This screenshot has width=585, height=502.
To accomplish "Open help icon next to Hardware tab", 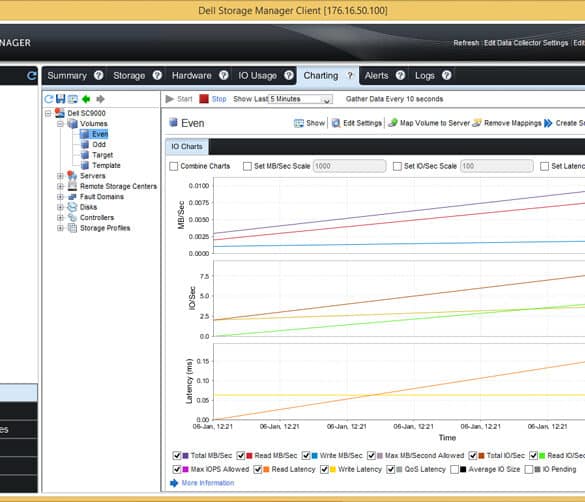I will pyautogui.click(x=223, y=75).
